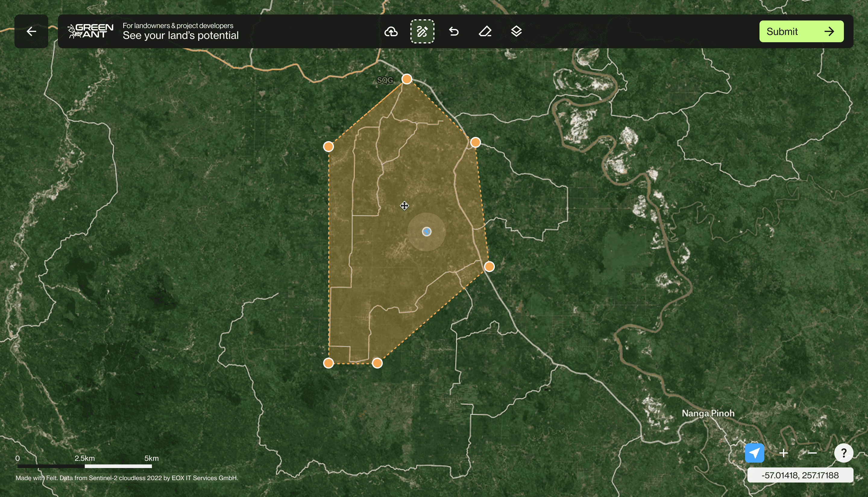Select the bottom-left polygon vertex handle
This screenshot has width=868, height=497.
[x=328, y=363]
